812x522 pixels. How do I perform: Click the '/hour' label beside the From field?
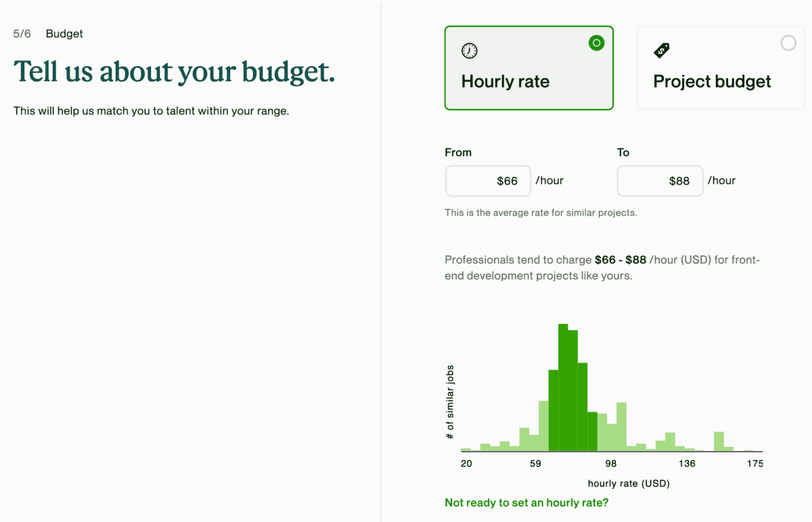[x=549, y=180]
